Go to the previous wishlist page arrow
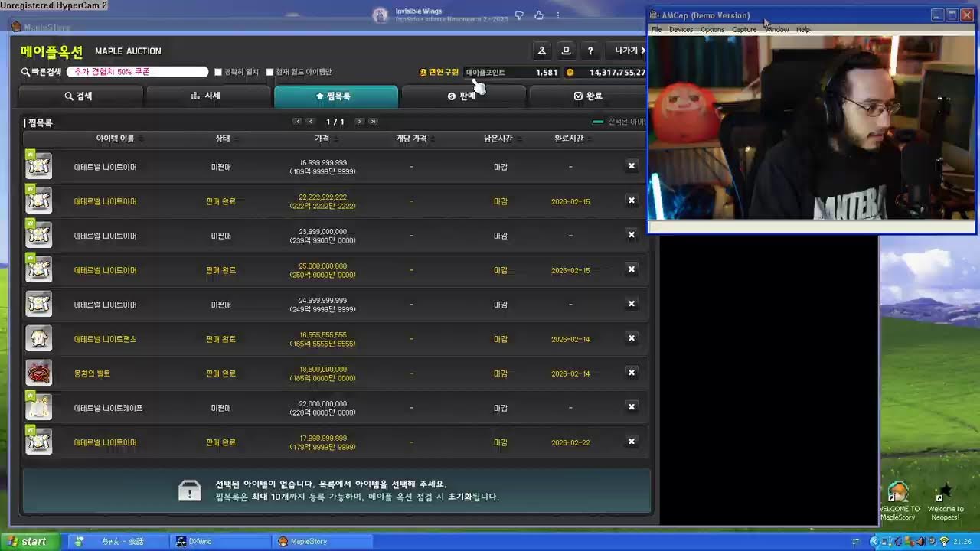 point(311,122)
